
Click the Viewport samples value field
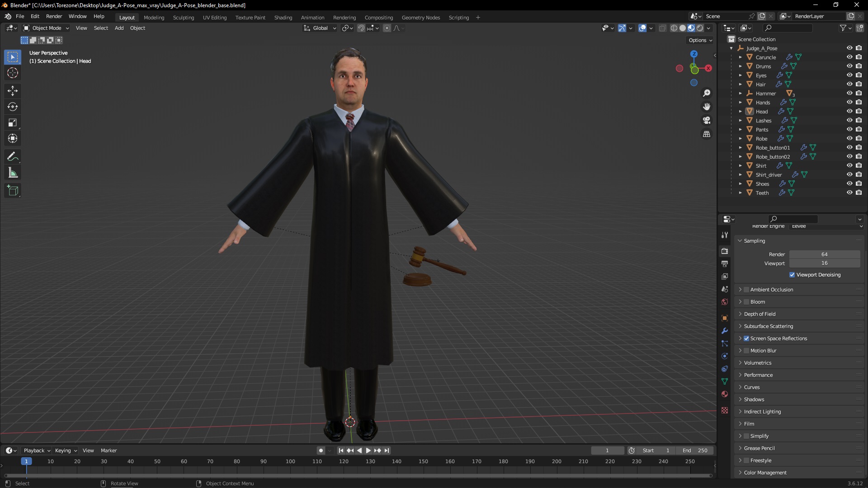coord(825,263)
